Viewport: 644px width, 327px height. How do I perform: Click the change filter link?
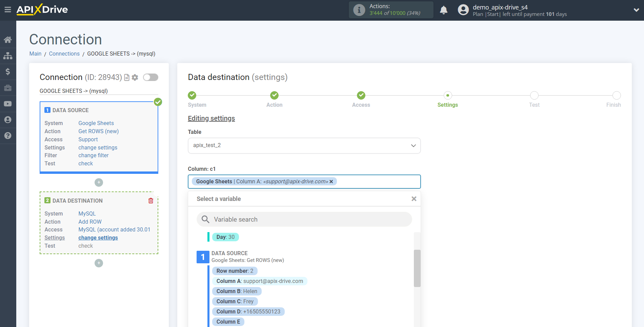93,155
